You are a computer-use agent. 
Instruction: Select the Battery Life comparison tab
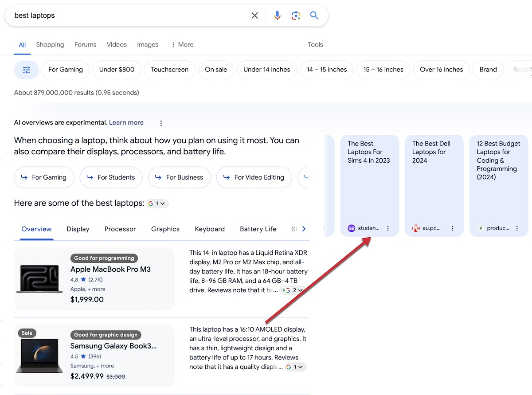point(258,229)
